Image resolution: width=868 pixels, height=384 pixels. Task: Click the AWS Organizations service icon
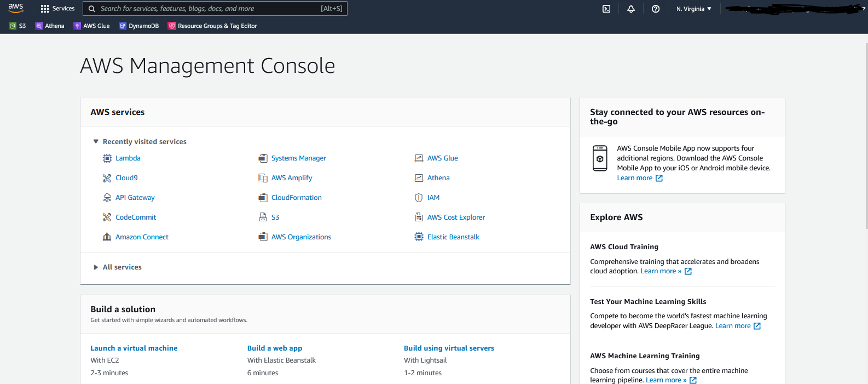(x=263, y=237)
